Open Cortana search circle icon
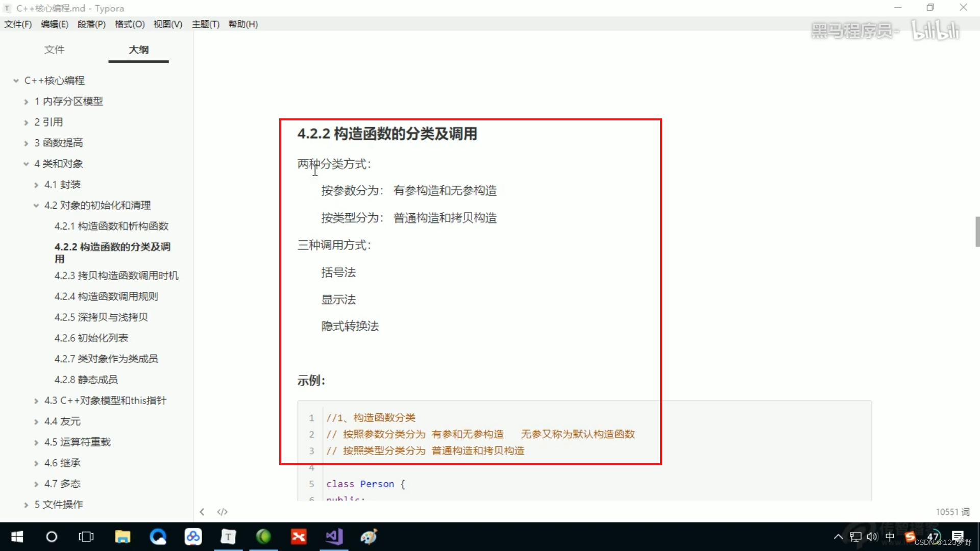Viewport: 980px width, 551px height. point(52,537)
